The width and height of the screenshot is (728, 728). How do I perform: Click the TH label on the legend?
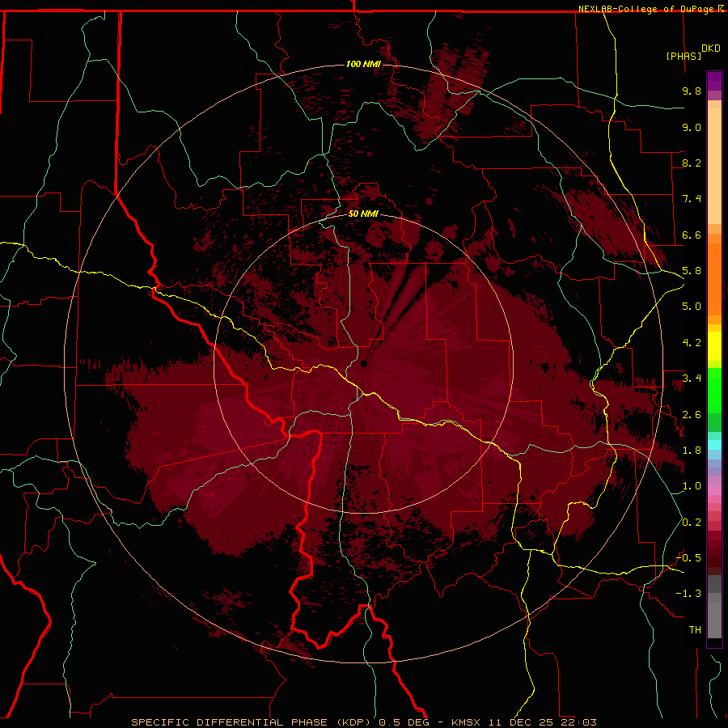click(x=695, y=629)
